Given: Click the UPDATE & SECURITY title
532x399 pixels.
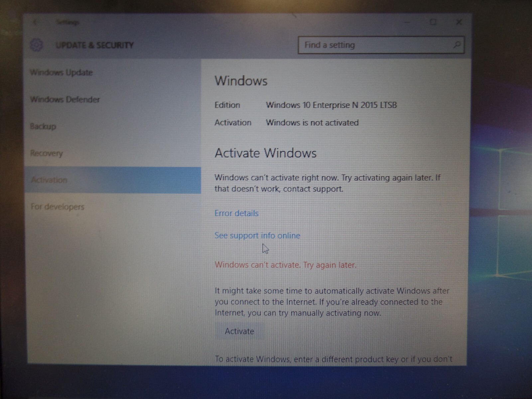Looking at the screenshot, I should coord(95,45).
